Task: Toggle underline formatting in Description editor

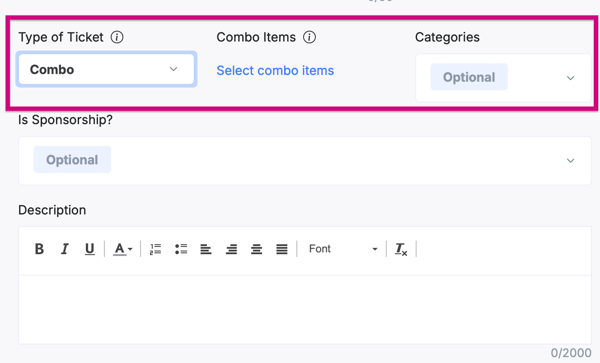Action: [90, 249]
